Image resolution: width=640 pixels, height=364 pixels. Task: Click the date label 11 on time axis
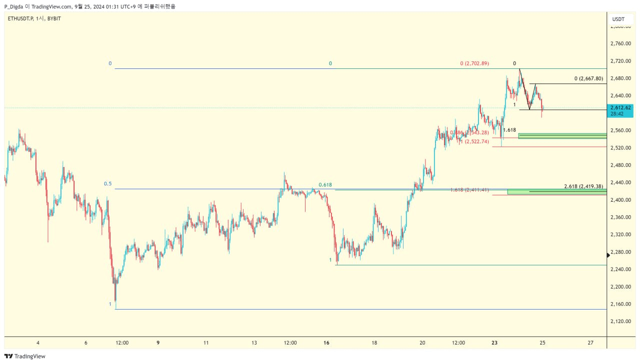(206, 343)
